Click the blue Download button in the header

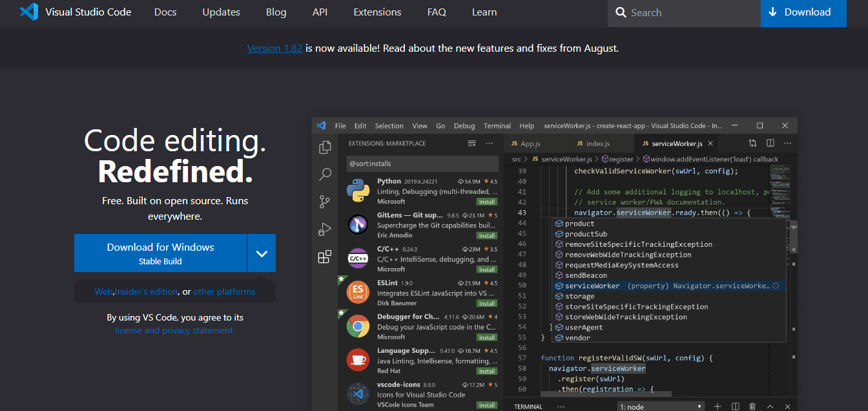pyautogui.click(x=803, y=12)
